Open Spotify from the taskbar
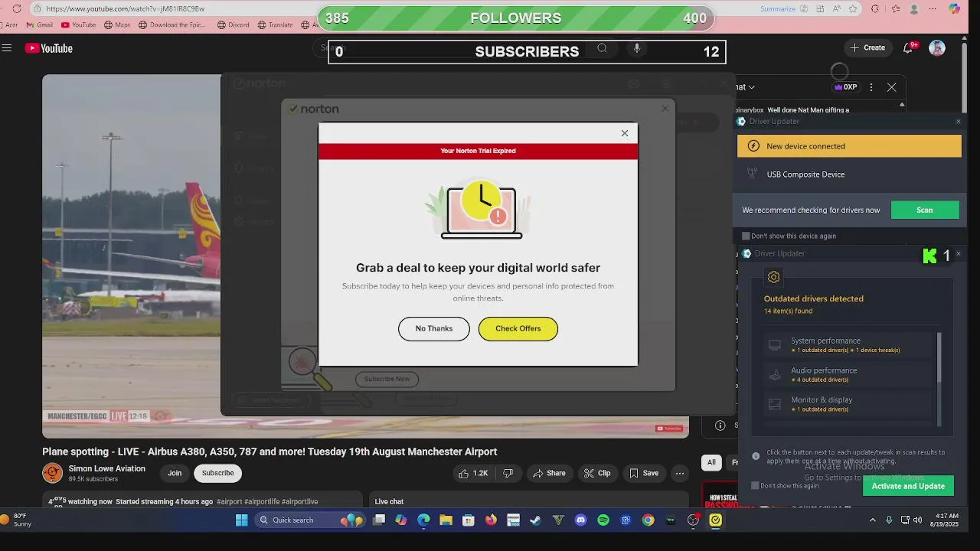Image resolution: width=980 pixels, height=551 pixels. tap(603, 520)
